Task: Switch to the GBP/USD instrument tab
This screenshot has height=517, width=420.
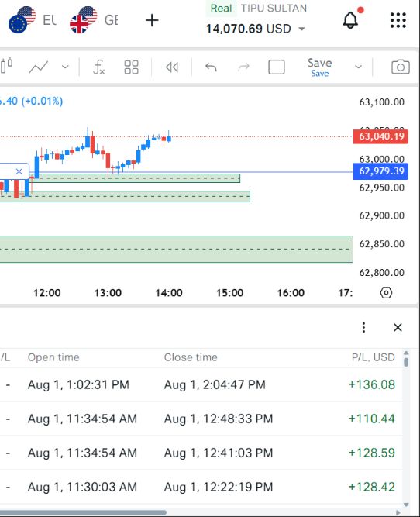Action: tap(94, 20)
